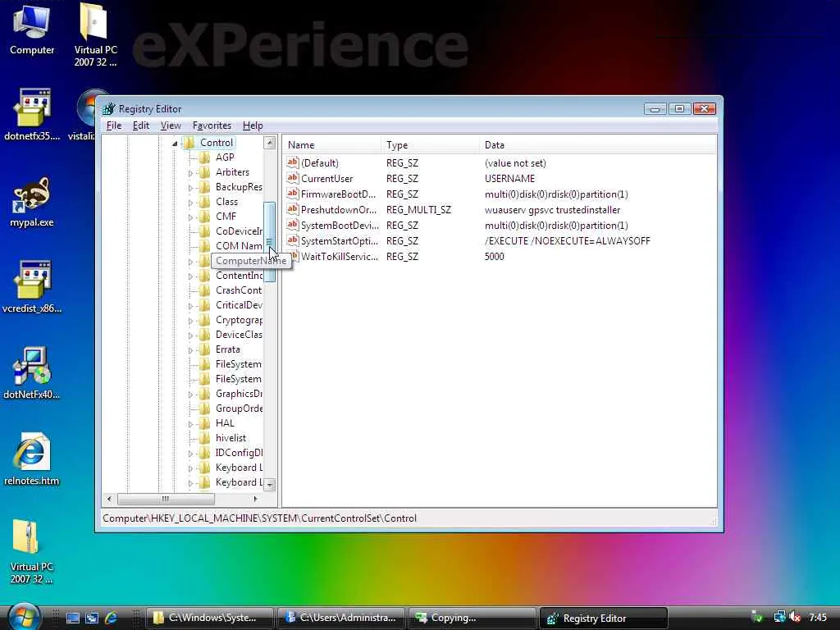Select the IDConfigDB key
Viewport: 840px width, 630px height.
[239, 453]
